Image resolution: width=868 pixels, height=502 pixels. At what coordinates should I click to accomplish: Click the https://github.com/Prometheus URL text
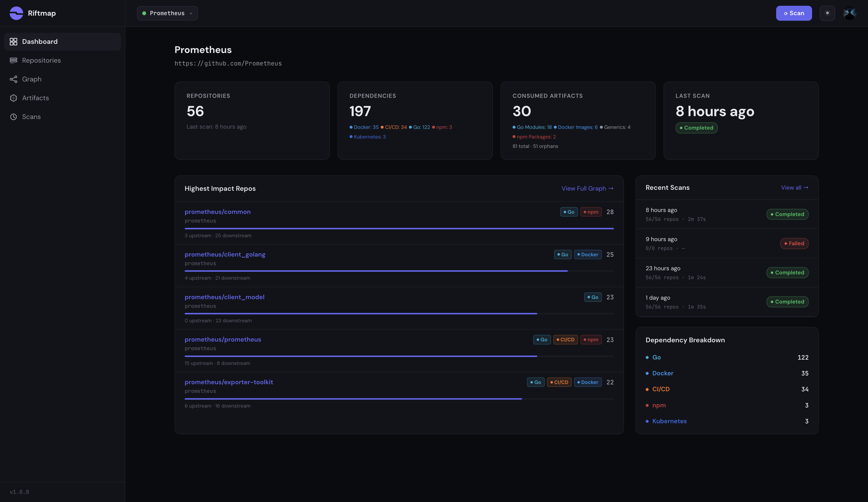[x=228, y=63]
